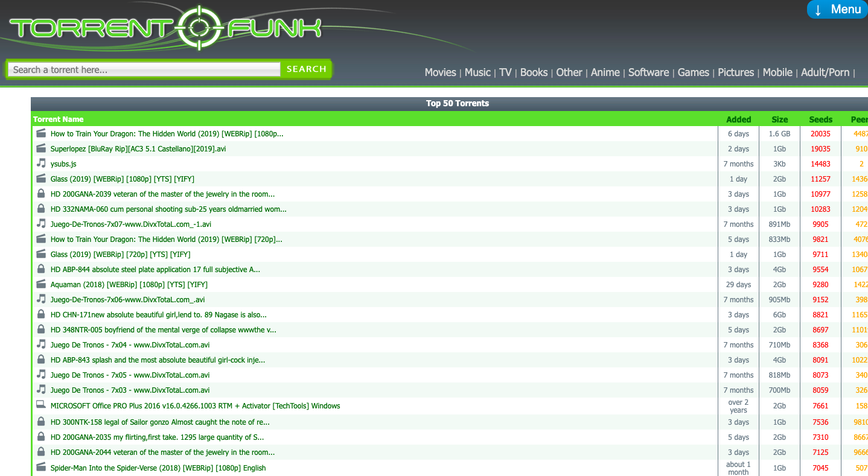
Task: Click the seed count 20035
Action: point(821,134)
